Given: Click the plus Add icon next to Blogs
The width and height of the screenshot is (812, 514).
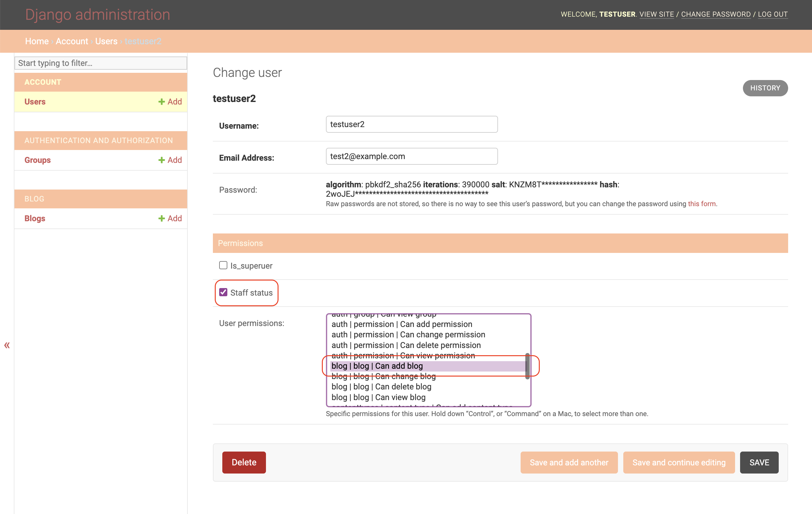Looking at the screenshot, I should click(x=162, y=218).
